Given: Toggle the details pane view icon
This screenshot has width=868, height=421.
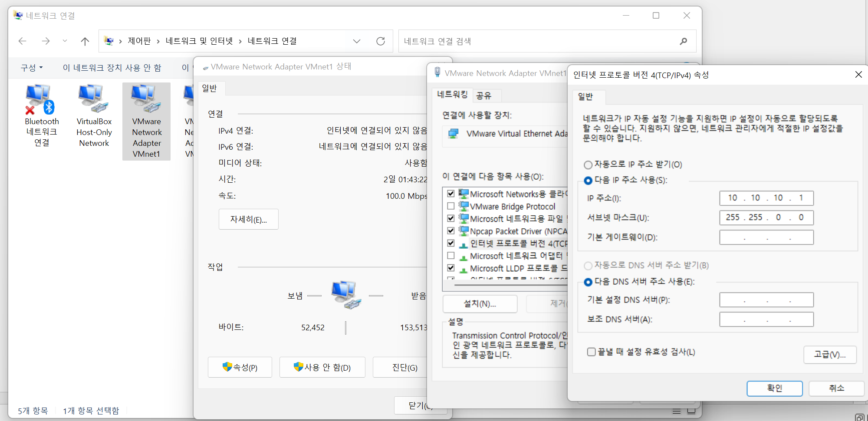Looking at the screenshot, I should (x=677, y=411).
